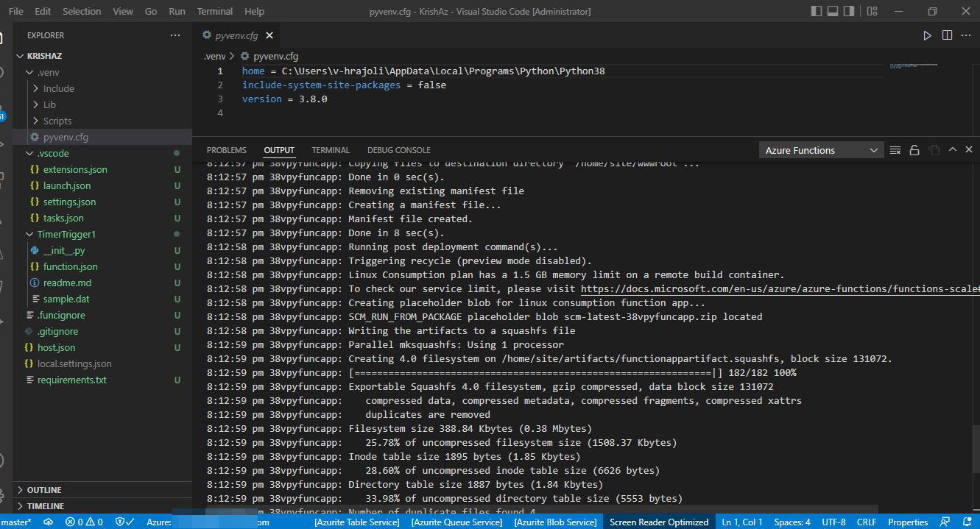Toggle output auto-scroll lock icon
This screenshot has height=529, width=980.
914,150
